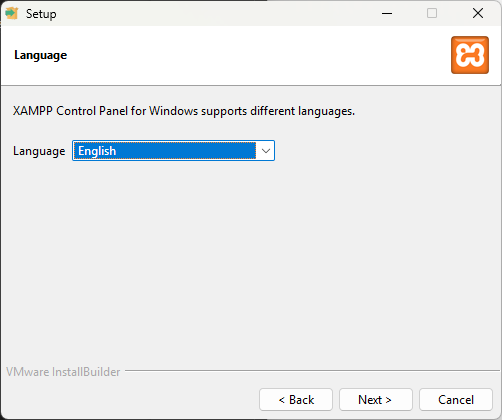Viewport: 502px width, 420px height.
Task: Click the separator line beside VMware InstallBuilder
Action: [x=312, y=370]
